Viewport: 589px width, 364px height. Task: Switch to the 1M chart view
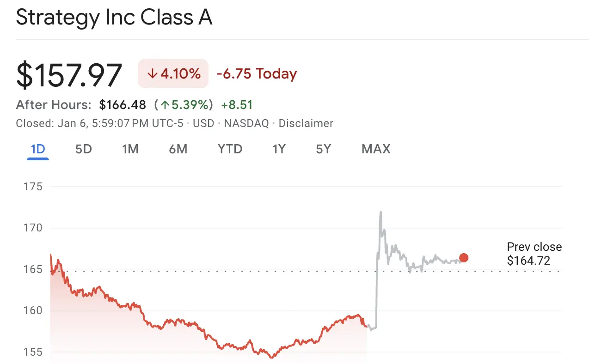(131, 149)
